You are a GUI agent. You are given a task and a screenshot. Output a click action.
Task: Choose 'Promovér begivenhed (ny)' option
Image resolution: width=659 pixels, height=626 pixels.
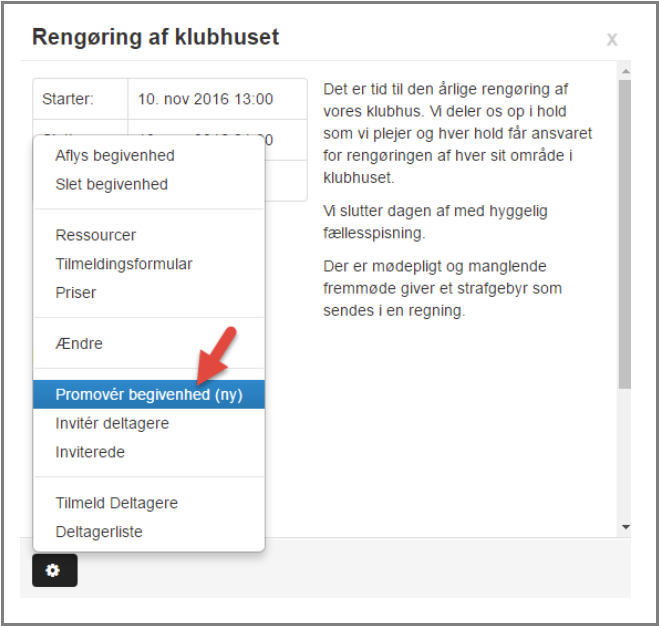tap(149, 395)
